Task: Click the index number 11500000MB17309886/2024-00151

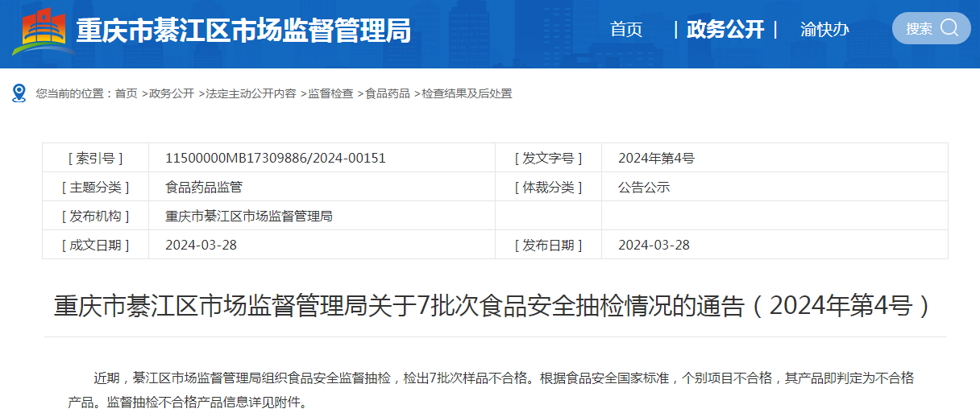Action: 275,158
